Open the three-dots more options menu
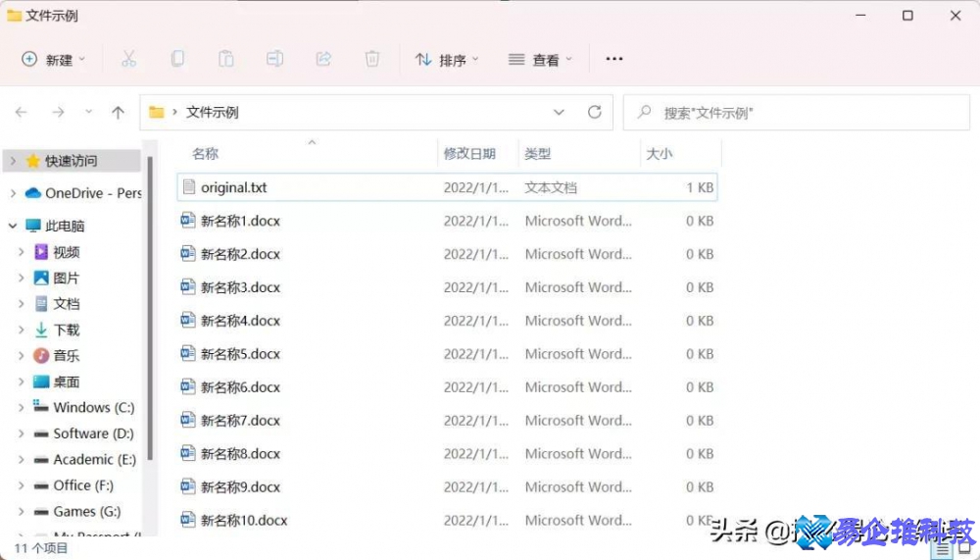Image resolution: width=980 pixels, height=560 pixels. pos(614,59)
